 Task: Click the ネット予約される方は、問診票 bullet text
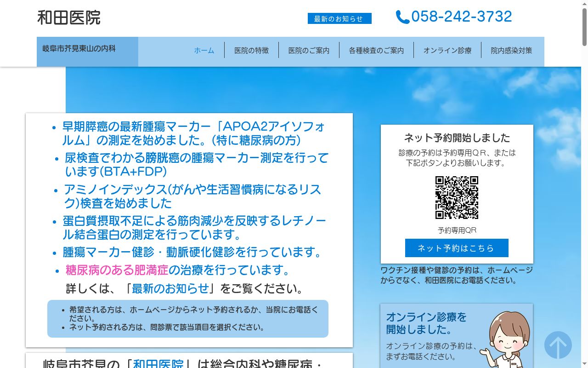tap(167, 328)
